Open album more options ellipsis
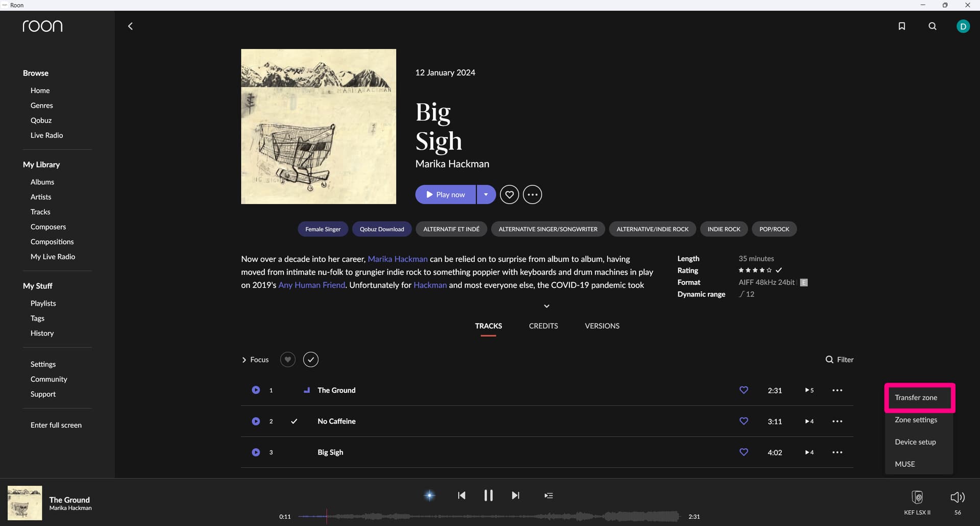This screenshot has width=980, height=526. click(532, 194)
